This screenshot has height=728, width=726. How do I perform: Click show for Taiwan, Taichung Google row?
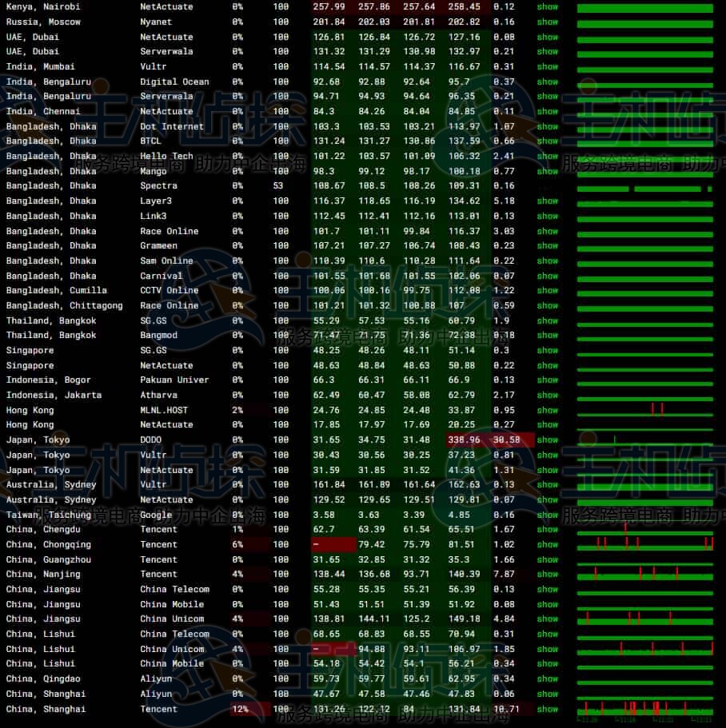click(547, 515)
